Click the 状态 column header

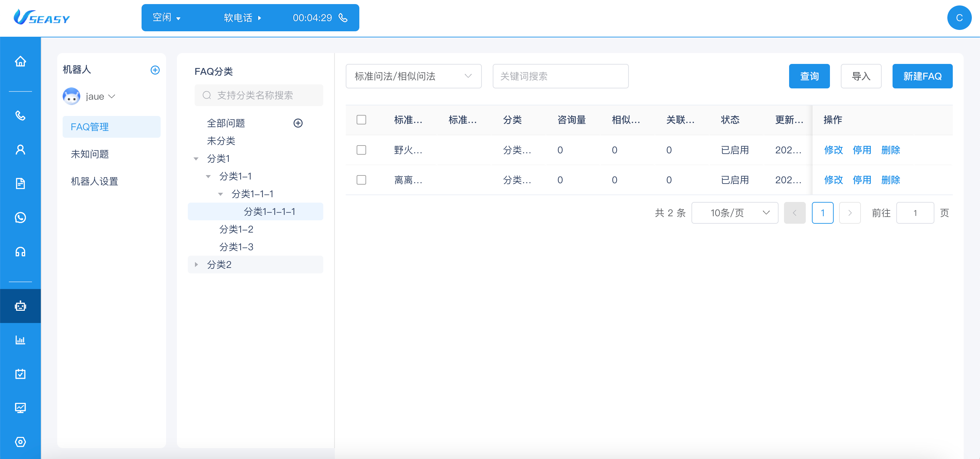(730, 120)
